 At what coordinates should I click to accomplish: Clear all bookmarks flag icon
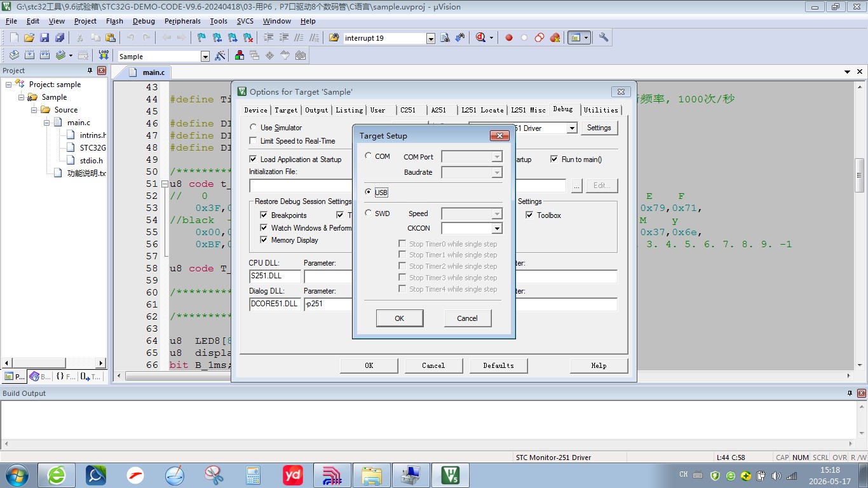(247, 38)
